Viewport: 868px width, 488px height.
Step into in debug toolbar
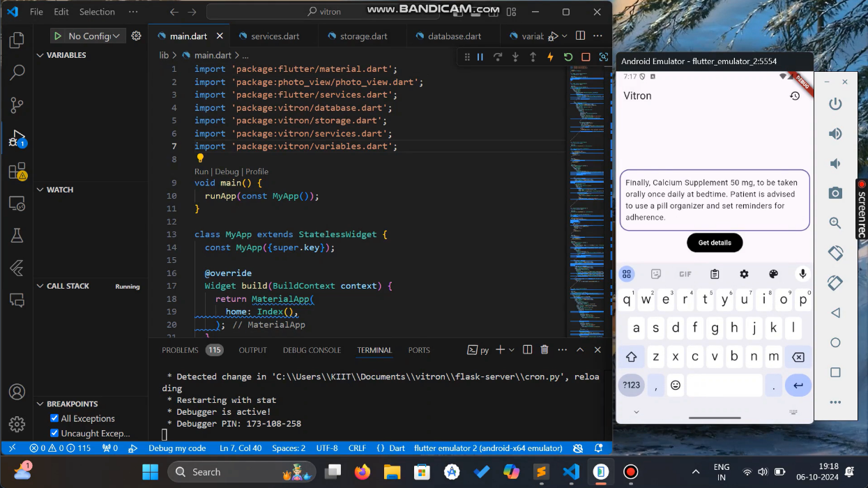point(515,57)
